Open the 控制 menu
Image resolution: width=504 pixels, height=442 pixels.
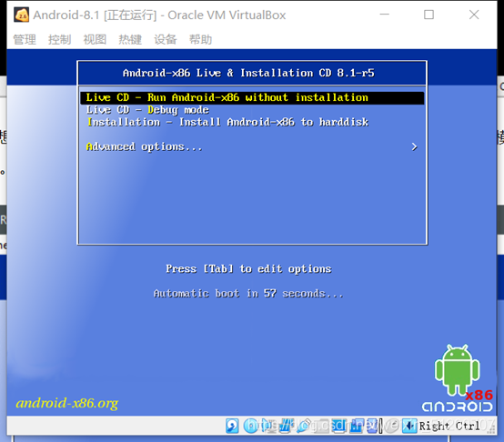(59, 39)
